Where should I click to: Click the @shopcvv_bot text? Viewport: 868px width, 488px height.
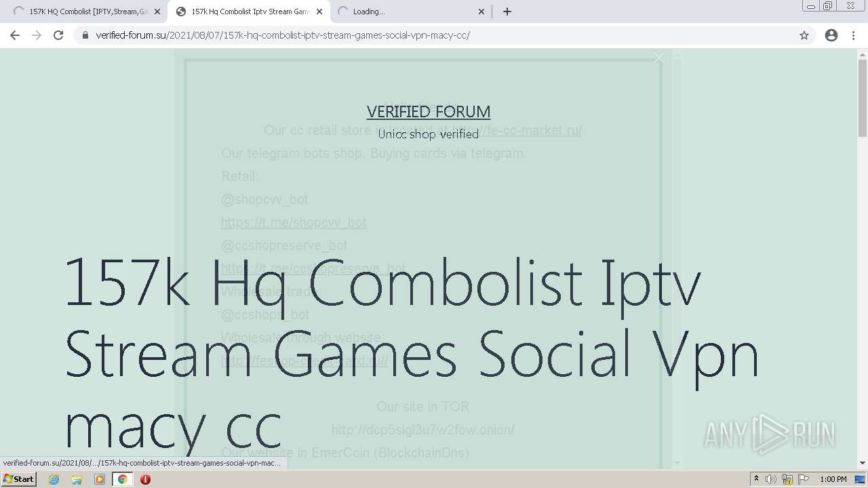[264, 199]
